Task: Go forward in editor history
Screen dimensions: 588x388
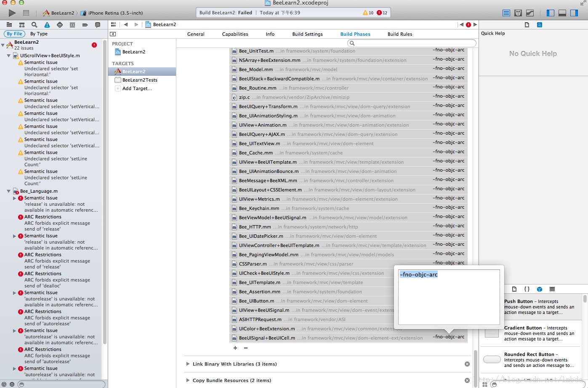Action: [136, 24]
